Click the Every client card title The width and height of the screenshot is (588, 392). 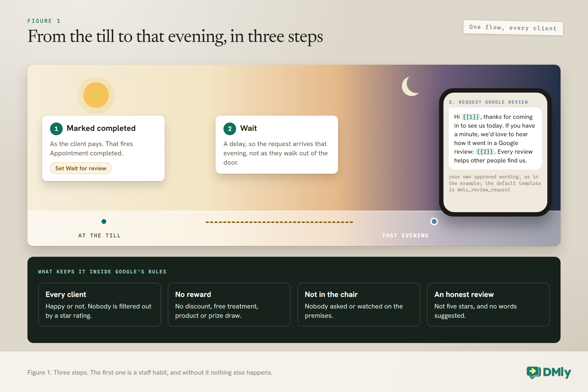[x=66, y=294]
